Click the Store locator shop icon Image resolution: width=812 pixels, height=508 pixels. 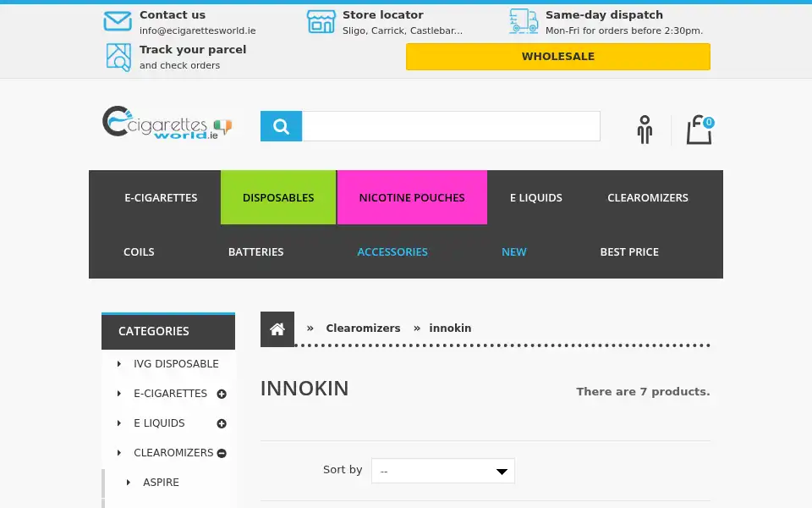click(x=321, y=21)
